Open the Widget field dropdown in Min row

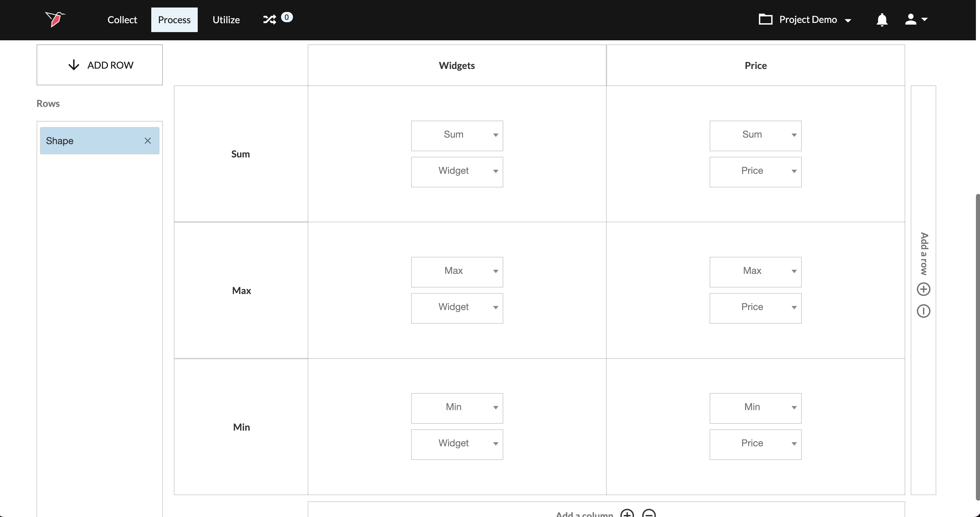(x=457, y=444)
